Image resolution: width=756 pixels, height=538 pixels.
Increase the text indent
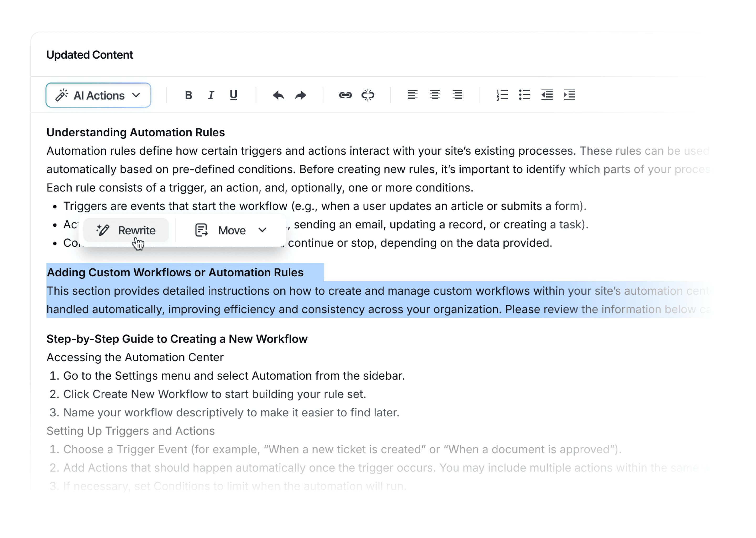coord(569,95)
